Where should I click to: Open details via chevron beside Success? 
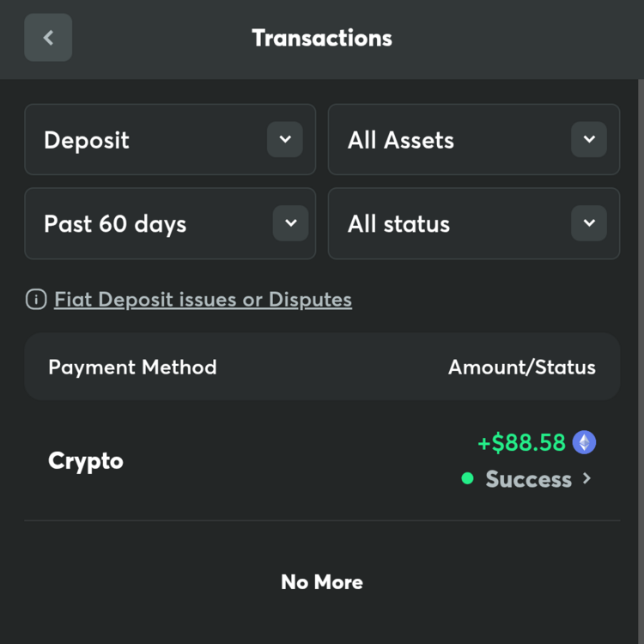point(587,478)
